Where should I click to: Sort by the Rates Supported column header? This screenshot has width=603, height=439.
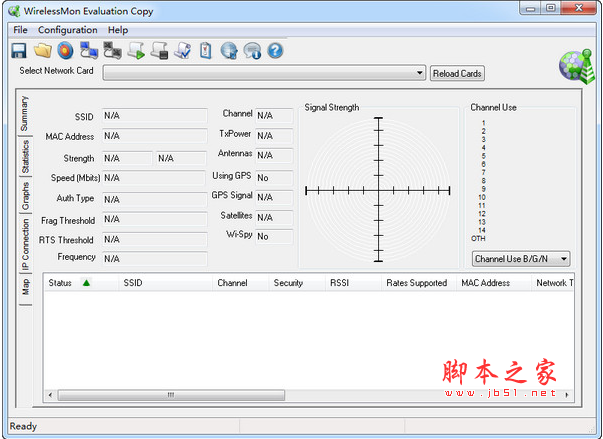tap(418, 283)
